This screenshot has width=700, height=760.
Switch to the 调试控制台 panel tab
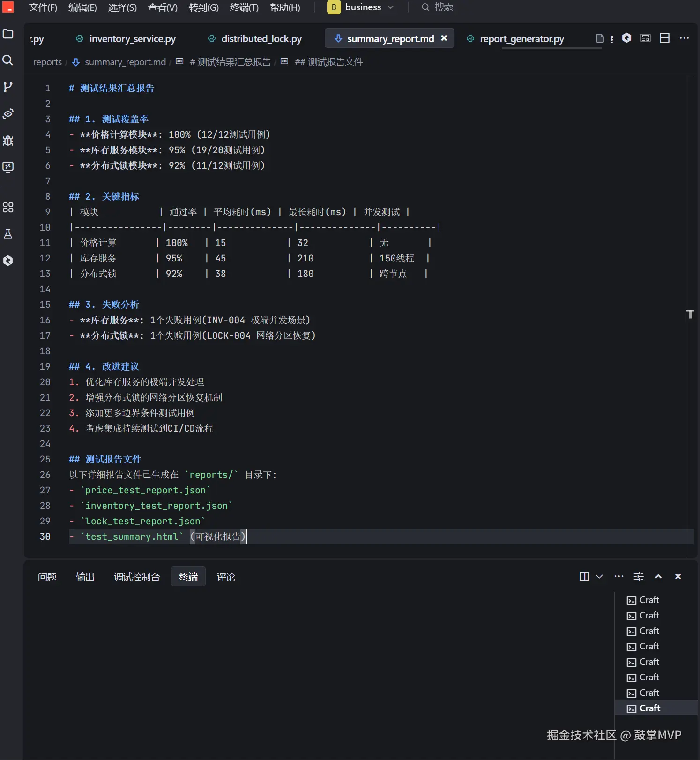tap(137, 577)
